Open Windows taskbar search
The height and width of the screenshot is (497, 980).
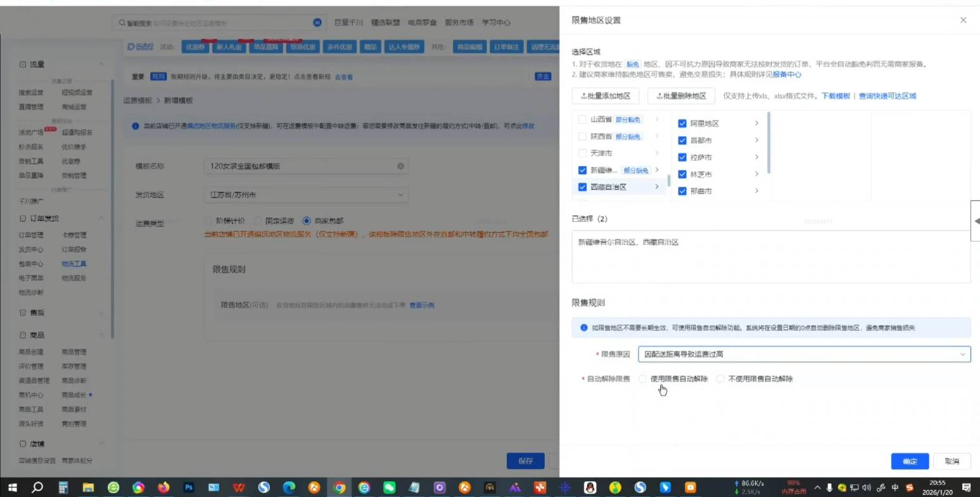(37, 487)
